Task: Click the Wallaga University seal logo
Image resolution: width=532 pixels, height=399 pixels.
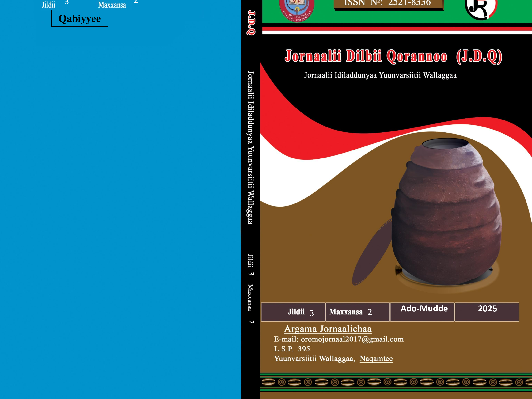Action: point(297,10)
